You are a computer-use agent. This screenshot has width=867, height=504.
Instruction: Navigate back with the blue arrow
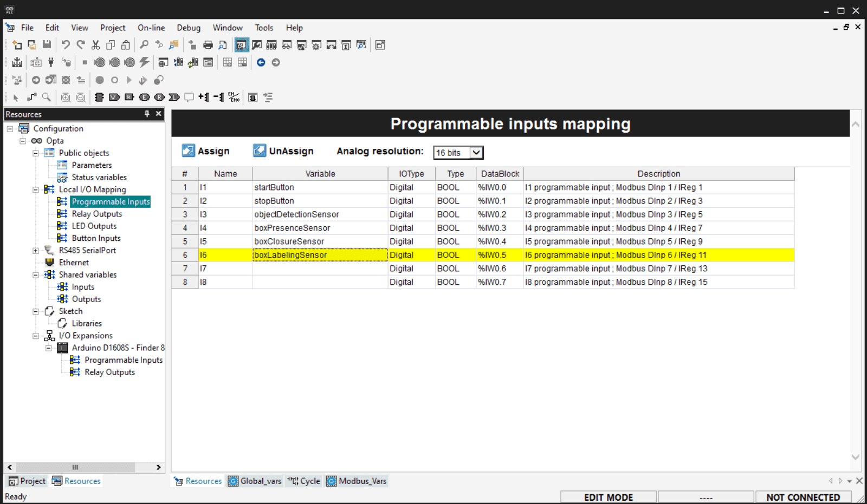click(x=261, y=62)
